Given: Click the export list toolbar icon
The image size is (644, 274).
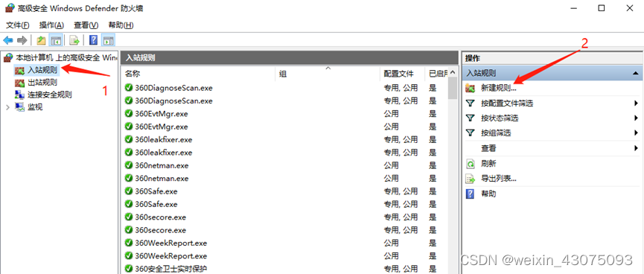Looking at the screenshot, I should (x=74, y=40).
